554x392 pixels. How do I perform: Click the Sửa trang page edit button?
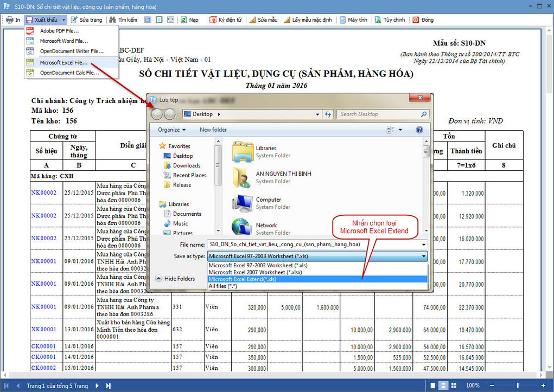pos(87,20)
